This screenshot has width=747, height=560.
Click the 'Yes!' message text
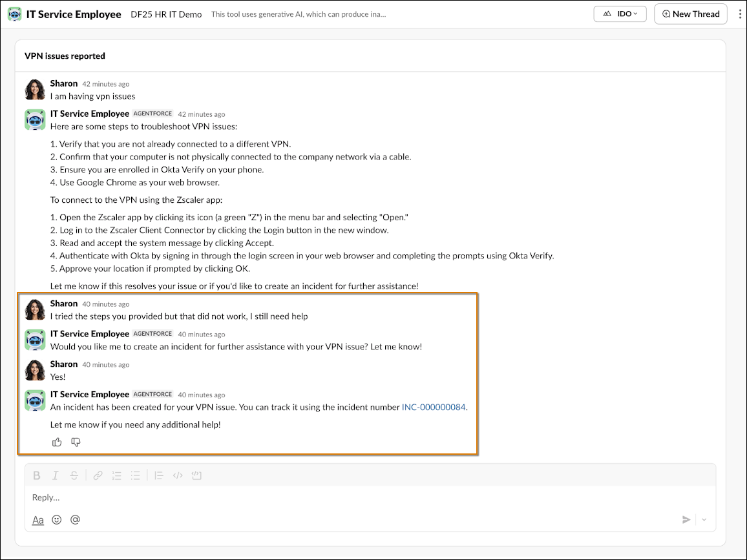(x=58, y=377)
